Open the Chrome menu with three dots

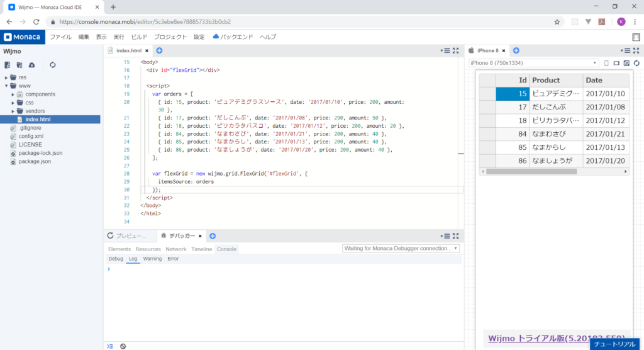pyautogui.click(x=635, y=22)
